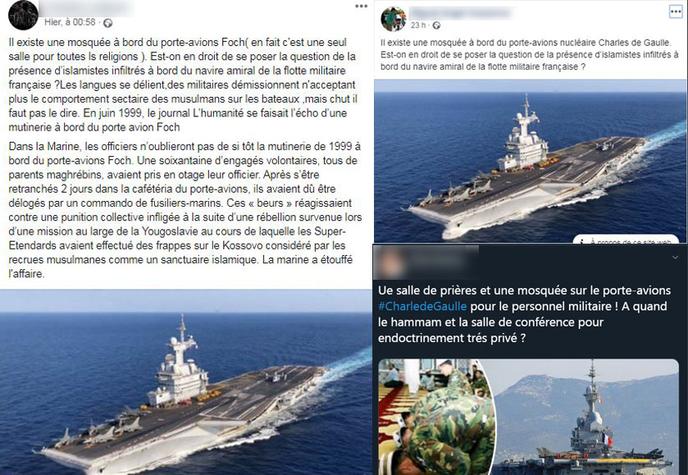Click the globe privacy icon next to "Hier, à 00:58"
The height and width of the screenshot is (475, 688).
(x=108, y=22)
